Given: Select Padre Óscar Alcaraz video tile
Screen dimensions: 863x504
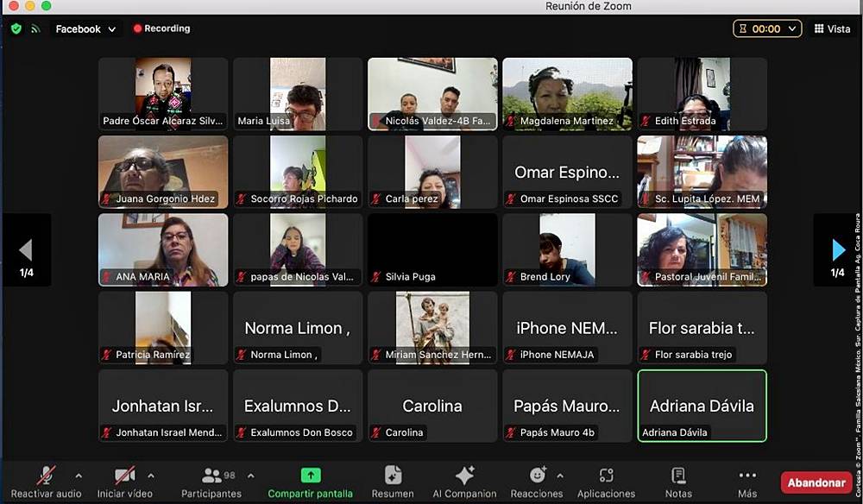Looking at the screenshot, I should pos(163,94).
